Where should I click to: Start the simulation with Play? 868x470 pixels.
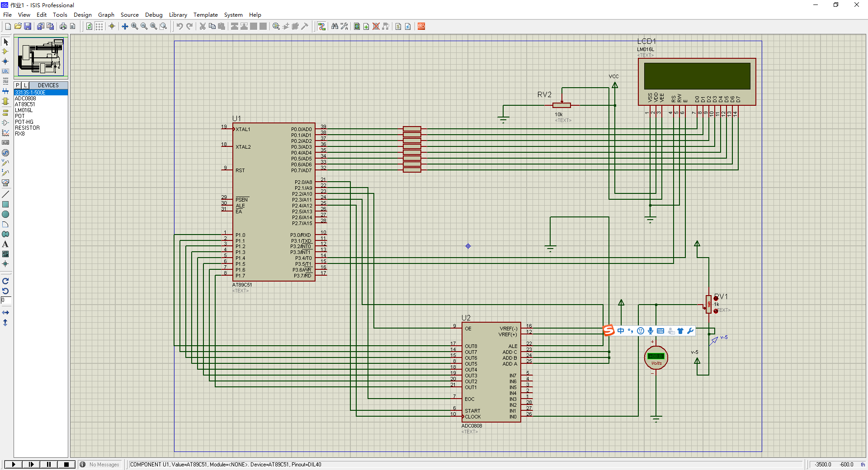tap(14, 464)
